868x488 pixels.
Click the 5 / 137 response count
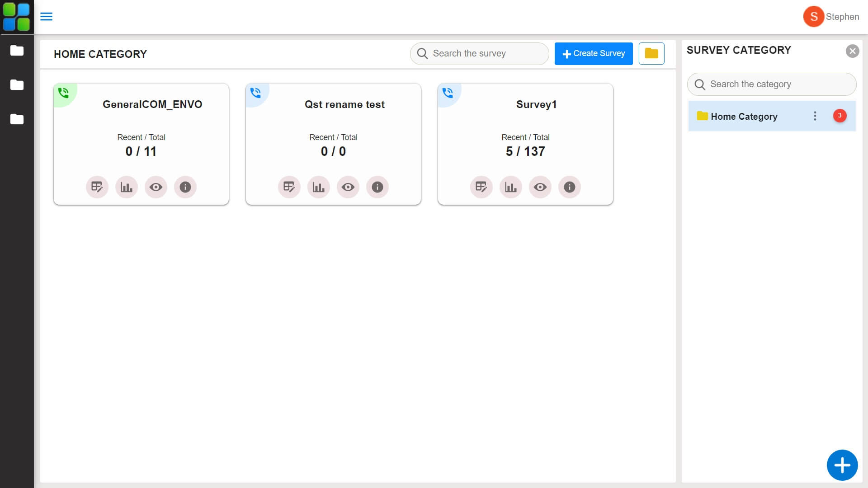pos(525,151)
